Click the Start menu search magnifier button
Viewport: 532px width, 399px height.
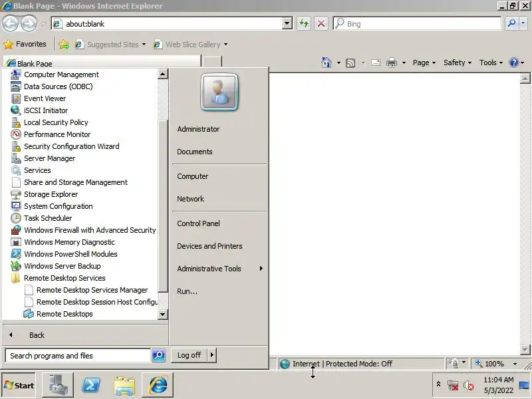(x=158, y=356)
